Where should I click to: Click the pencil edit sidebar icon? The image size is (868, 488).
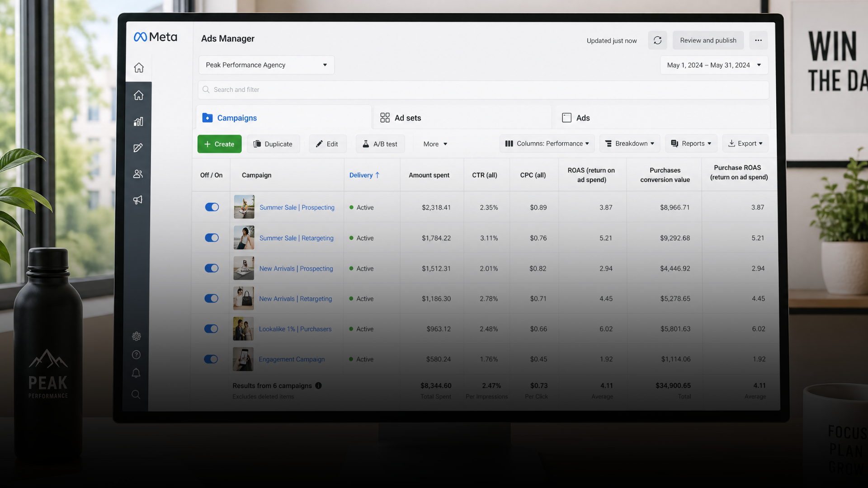[138, 148]
